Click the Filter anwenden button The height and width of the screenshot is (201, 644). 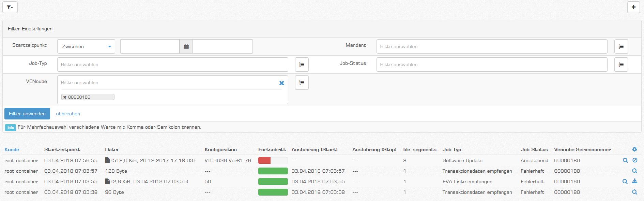tap(27, 114)
